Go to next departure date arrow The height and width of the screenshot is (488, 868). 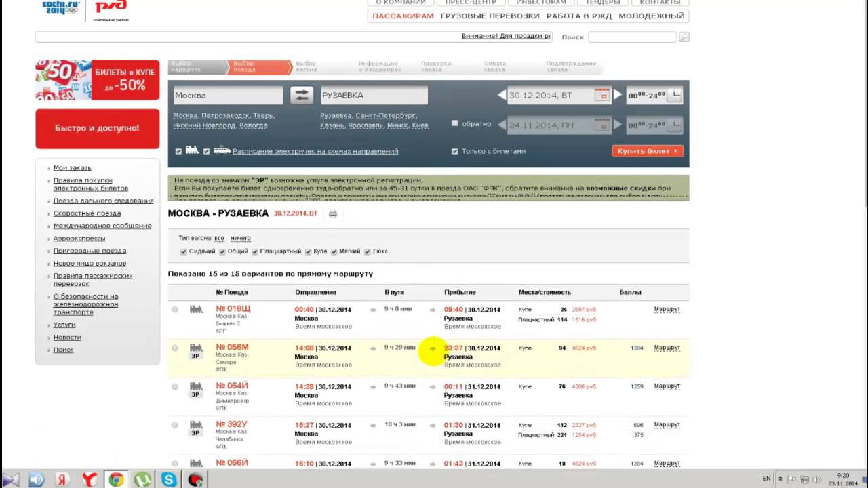pos(617,96)
